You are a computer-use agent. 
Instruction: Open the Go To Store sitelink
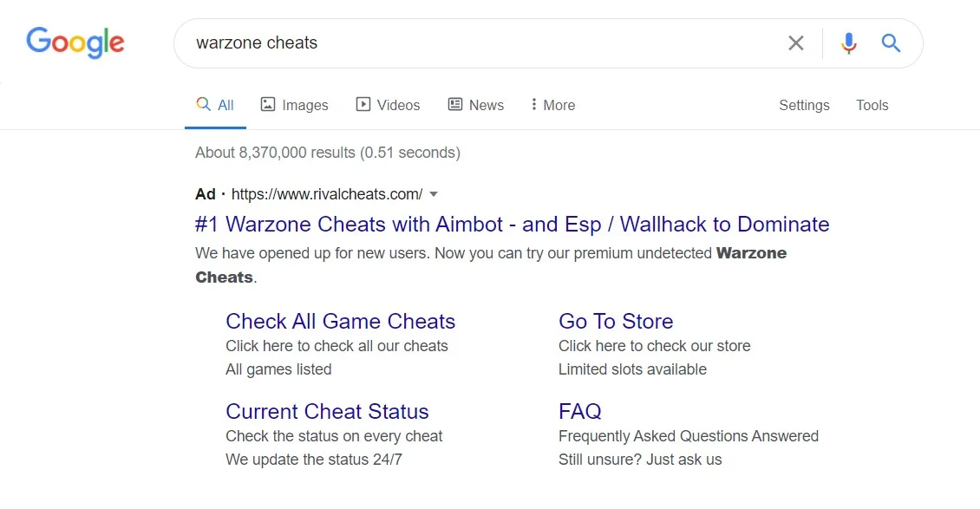616,321
